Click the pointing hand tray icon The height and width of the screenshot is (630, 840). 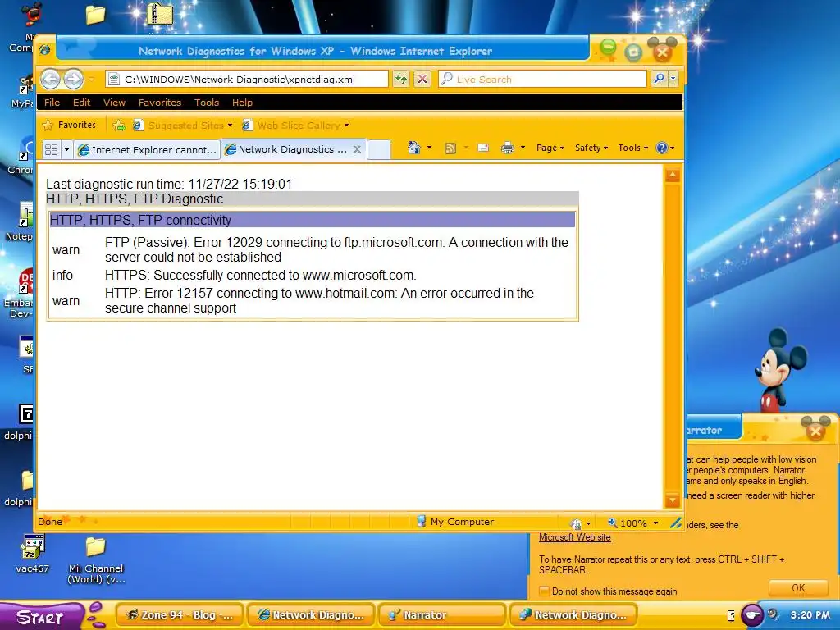[751, 615]
